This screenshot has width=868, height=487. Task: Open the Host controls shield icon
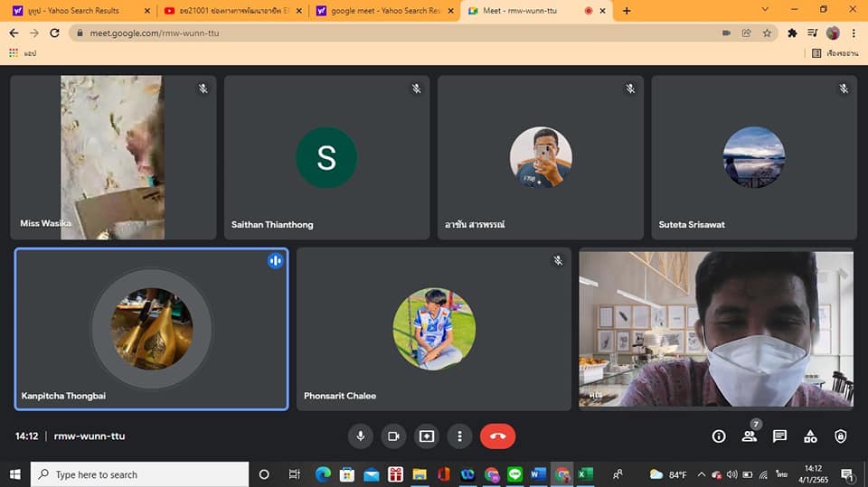point(841,436)
